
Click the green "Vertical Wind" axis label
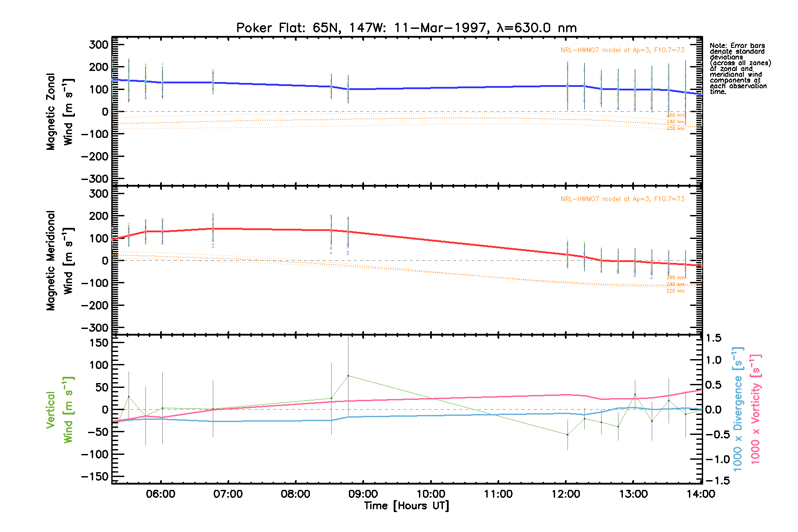pos(59,410)
